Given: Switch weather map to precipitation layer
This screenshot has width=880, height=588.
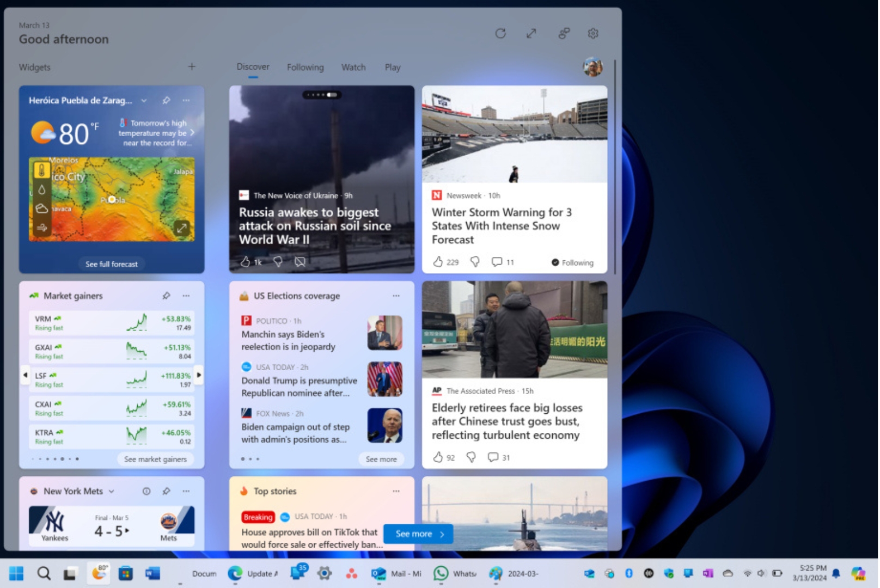Looking at the screenshot, I should coord(42,189).
